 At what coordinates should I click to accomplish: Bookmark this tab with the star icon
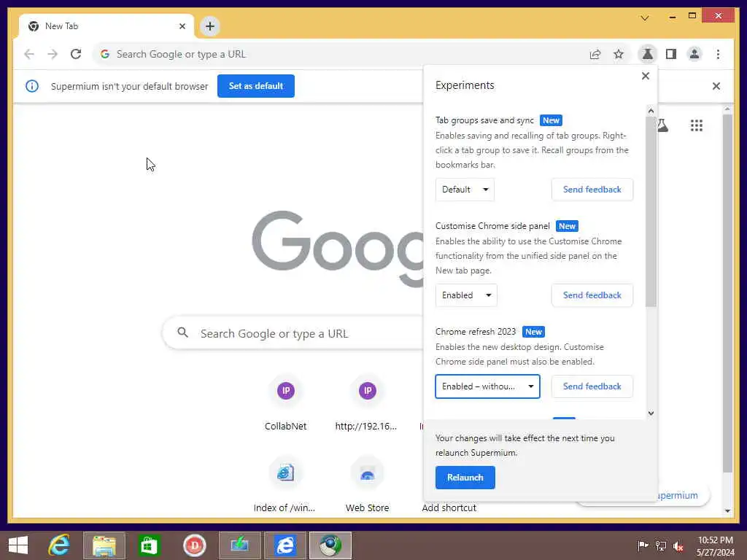(619, 54)
